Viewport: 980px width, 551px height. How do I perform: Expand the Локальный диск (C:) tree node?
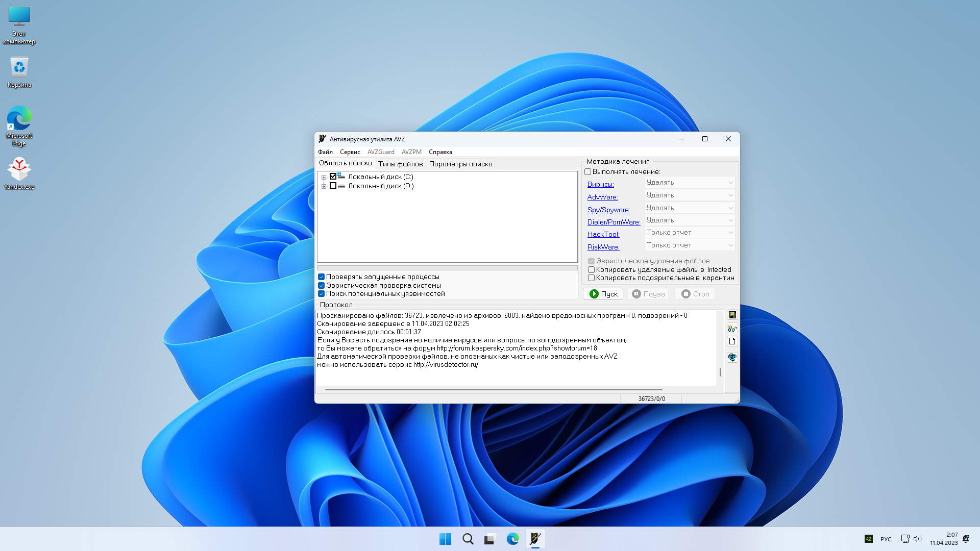[324, 177]
